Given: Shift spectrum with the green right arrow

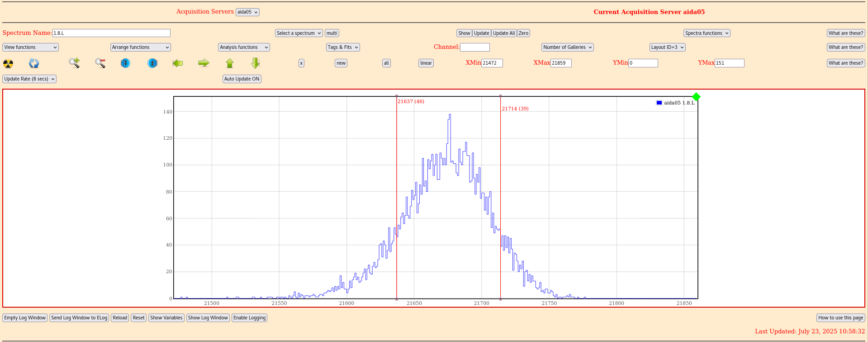Looking at the screenshot, I should (204, 63).
